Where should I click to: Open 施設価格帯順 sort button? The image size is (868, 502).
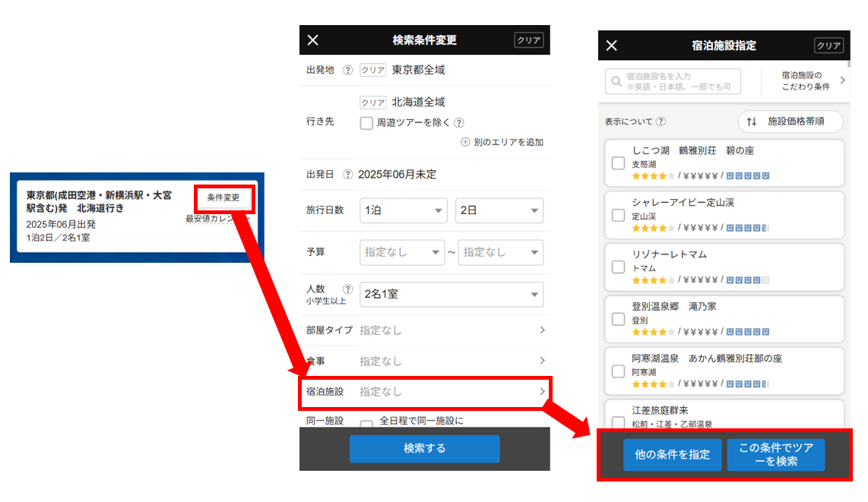(791, 122)
